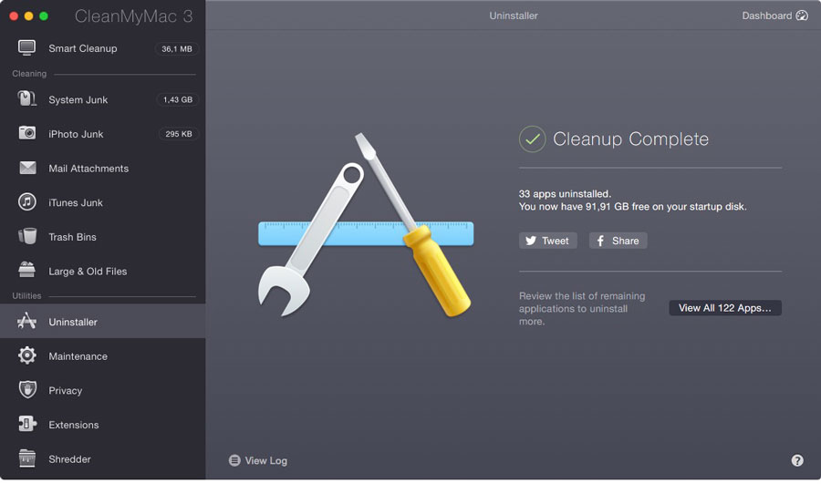Click the iTunes Junk music note icon
The image size is (821, 504).
coord(27,201)
